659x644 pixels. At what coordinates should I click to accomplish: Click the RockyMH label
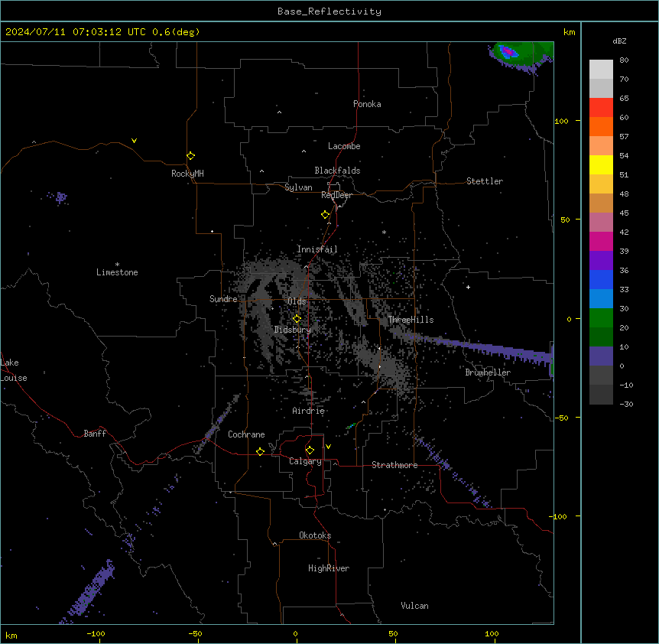(187, 174)
